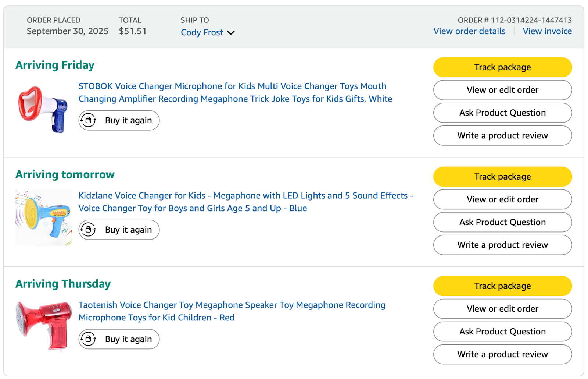Image resolution: width=588 pixels, height=379 pixels.
Task: View or edit order for STOBOK megaphone
Action: (x=502, y=90)
